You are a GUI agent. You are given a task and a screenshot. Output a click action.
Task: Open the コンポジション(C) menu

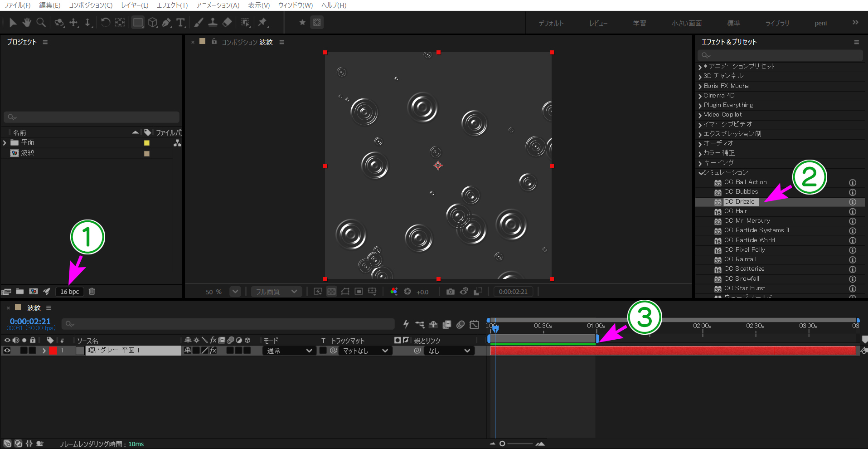(91, 5)
